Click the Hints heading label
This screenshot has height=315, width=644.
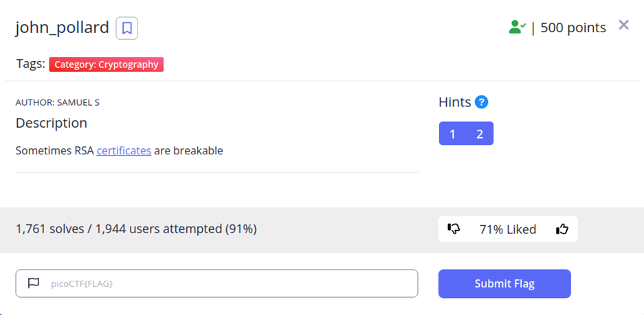(x=455, y=102)
